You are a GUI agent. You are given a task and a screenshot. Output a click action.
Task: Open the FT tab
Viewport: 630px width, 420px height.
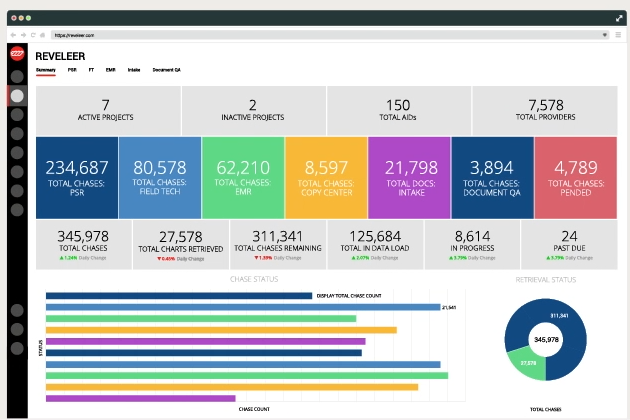point(91,70)
